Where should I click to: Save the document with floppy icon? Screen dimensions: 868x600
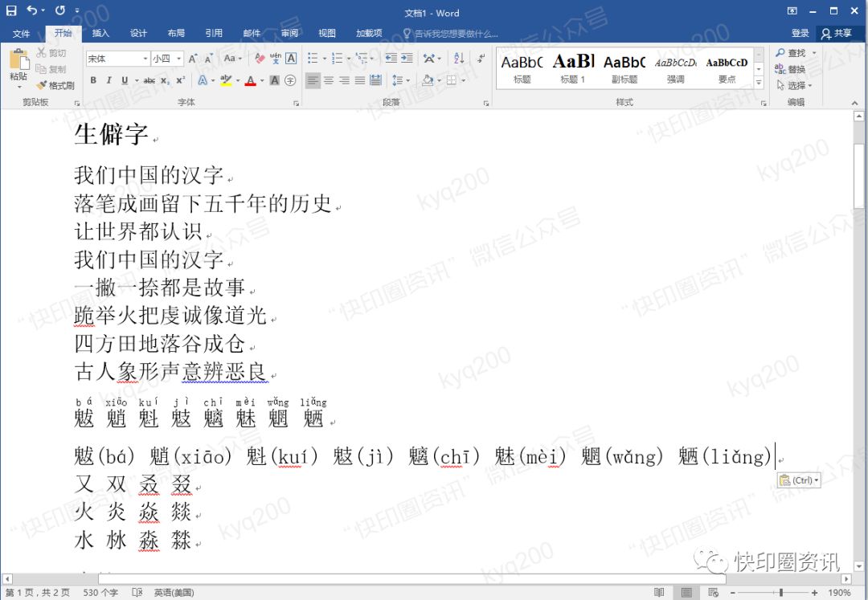[x=11, y=10]
